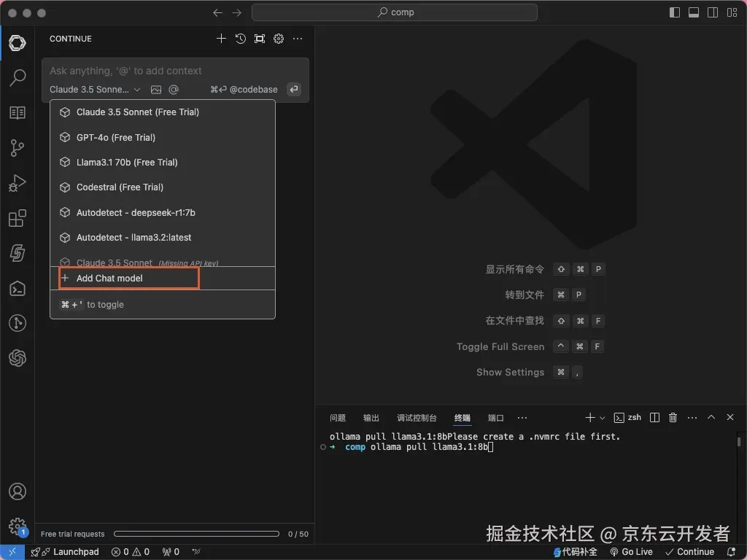Select GPT-4o (Free Trial) model
The height and width of the screenshot is (560, 747).
(x=163, y=138)
